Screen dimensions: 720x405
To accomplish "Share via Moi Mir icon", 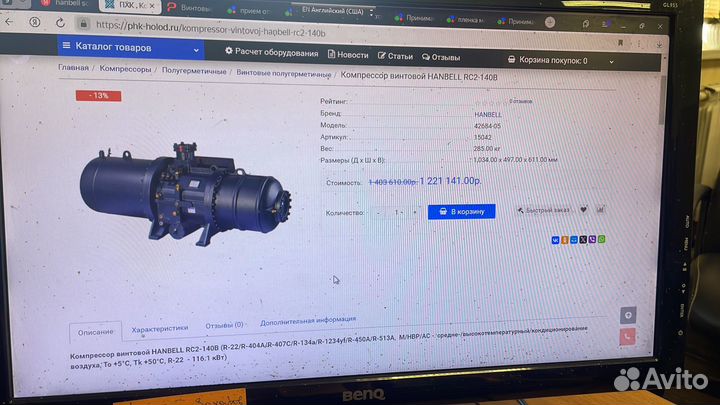I will point(574,240).
